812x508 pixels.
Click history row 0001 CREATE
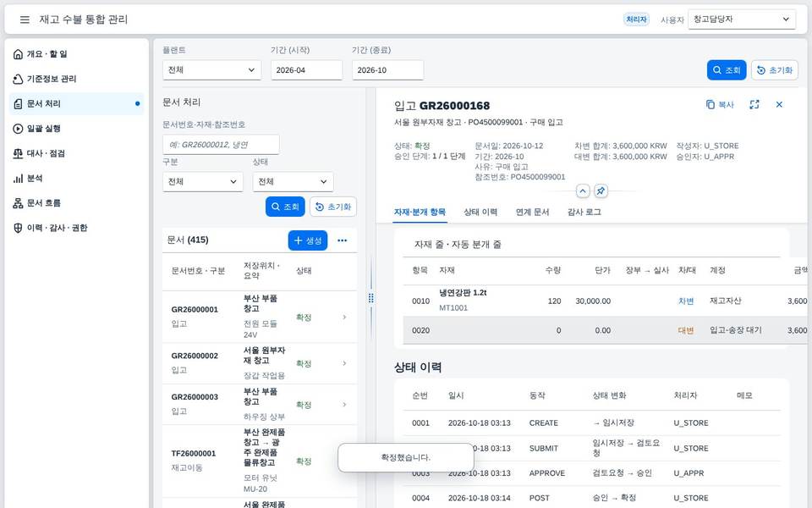(591, 423)
